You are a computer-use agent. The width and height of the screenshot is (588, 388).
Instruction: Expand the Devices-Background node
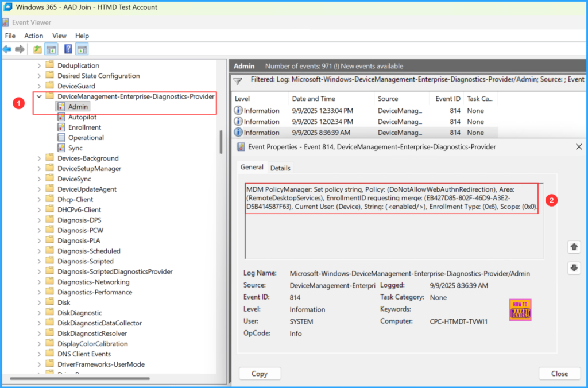(39, 158)
